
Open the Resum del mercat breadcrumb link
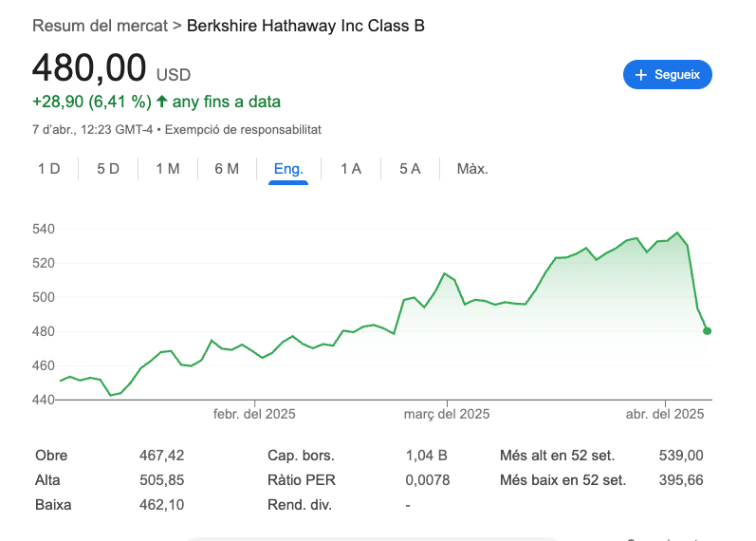99,26
